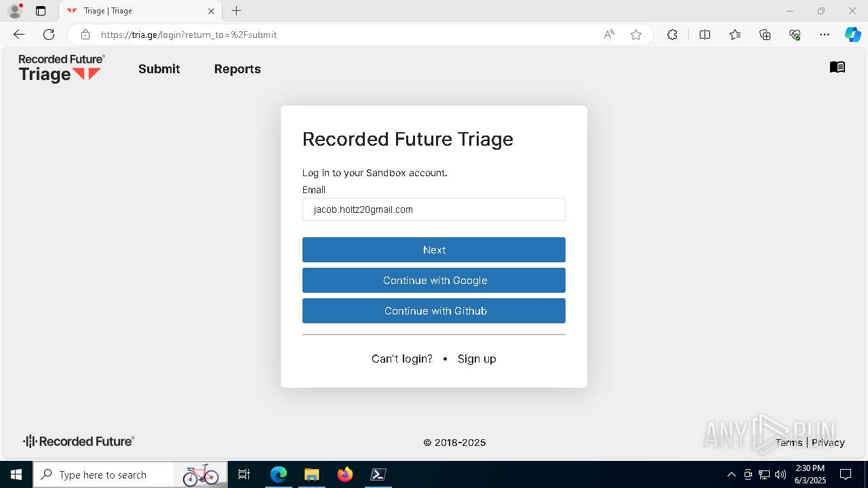Open the Terms footer link
This screenshot has width=868, height=488.
[x=789, y=443]
